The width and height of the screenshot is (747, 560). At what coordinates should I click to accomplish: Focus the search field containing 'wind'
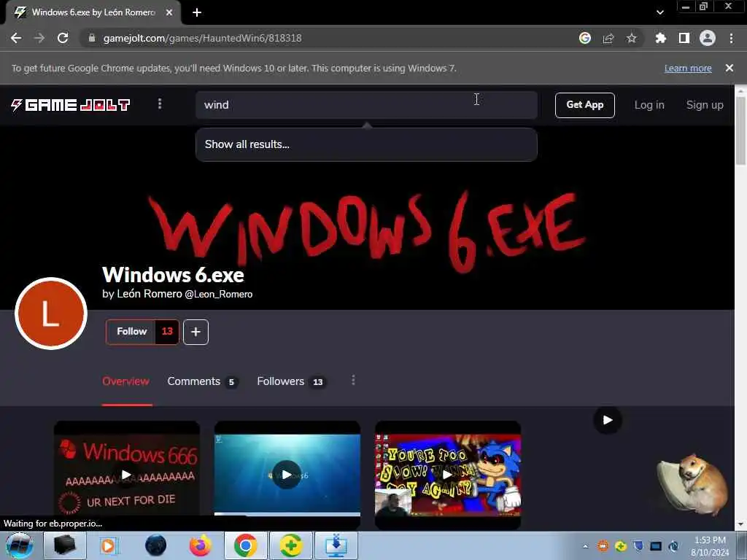tap(366, 105)
